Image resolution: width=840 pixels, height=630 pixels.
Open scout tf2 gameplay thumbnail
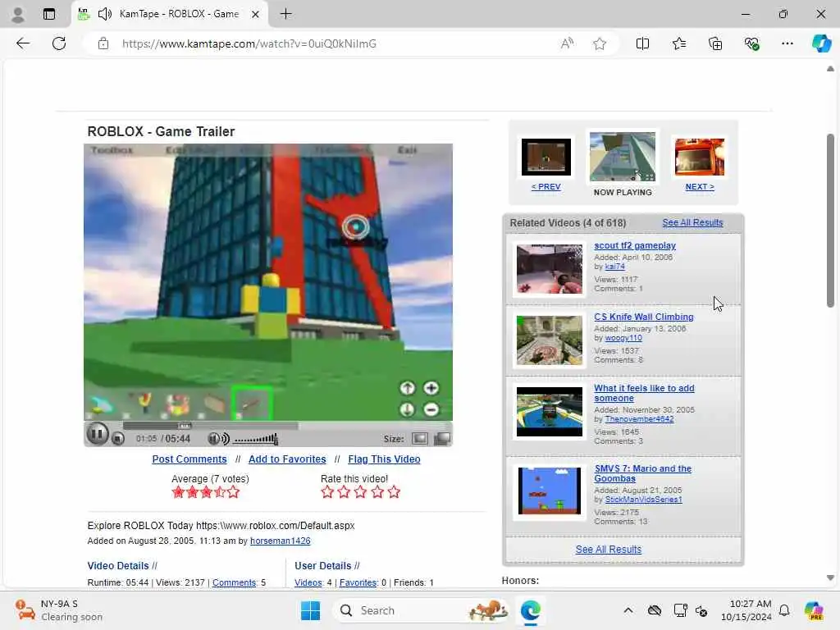pos(549,269)
